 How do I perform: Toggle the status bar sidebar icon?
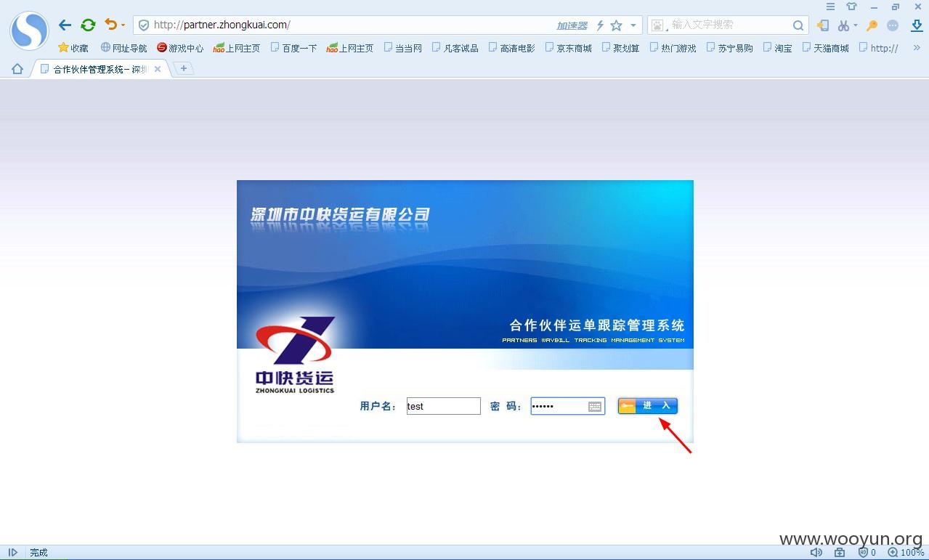click(12, 553)
